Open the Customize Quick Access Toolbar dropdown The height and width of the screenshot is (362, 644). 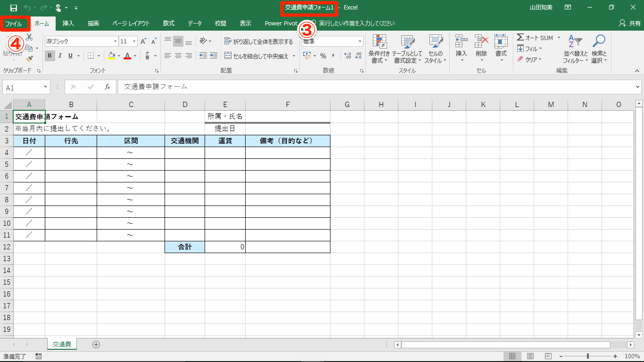76,8
